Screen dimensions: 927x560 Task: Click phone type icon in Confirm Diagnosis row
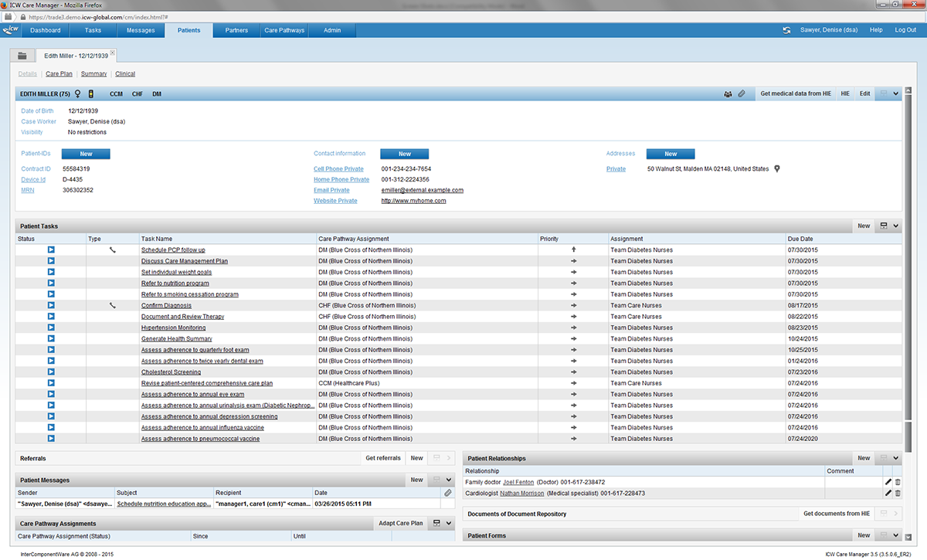(x=113, y=306)
